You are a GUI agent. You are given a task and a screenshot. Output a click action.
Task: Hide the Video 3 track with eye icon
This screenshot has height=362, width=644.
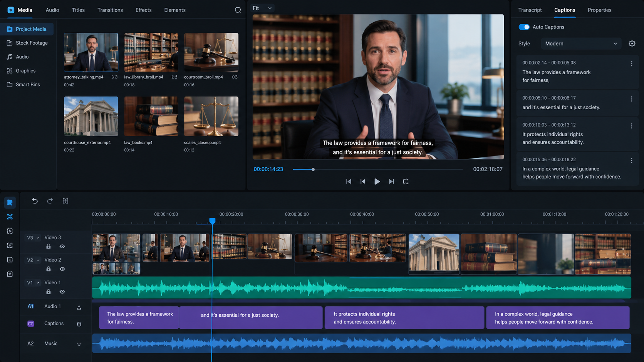point(62,246)
